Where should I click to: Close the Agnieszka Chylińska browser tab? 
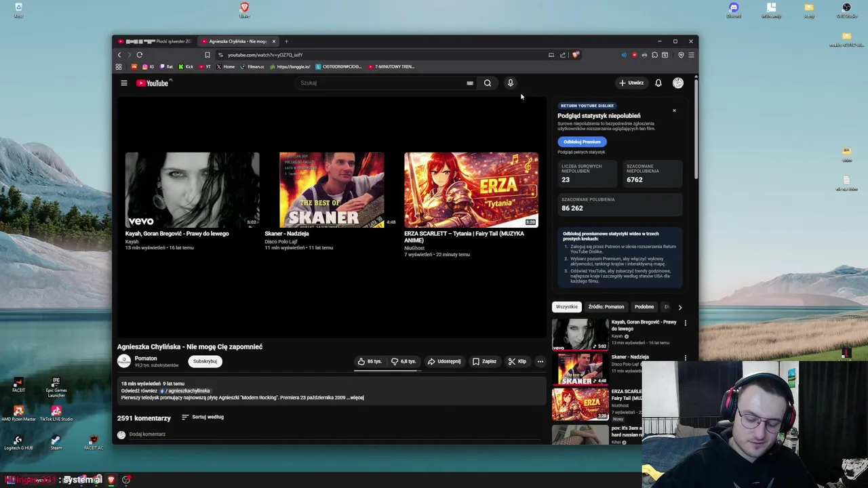274,41
